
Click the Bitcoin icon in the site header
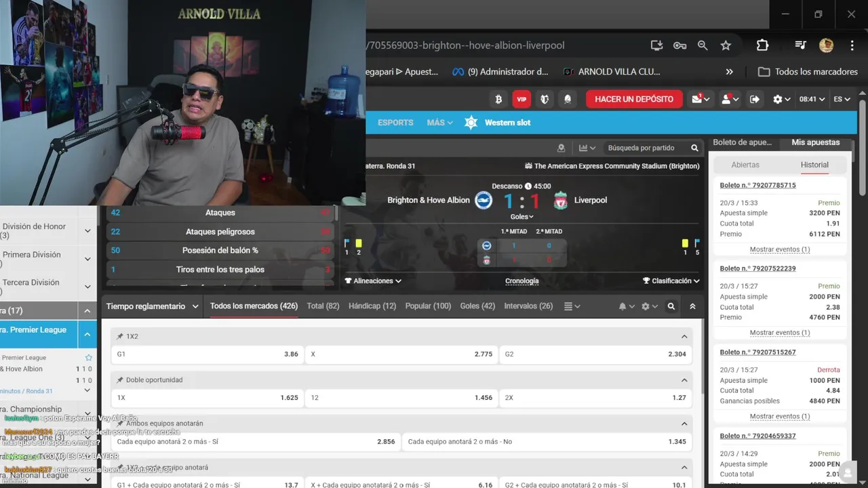click(498, 99)
